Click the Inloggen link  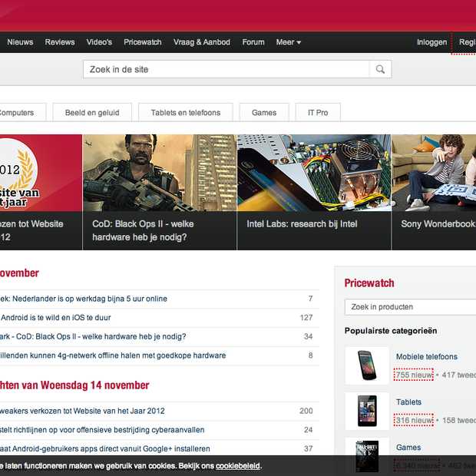pos(431,42)
